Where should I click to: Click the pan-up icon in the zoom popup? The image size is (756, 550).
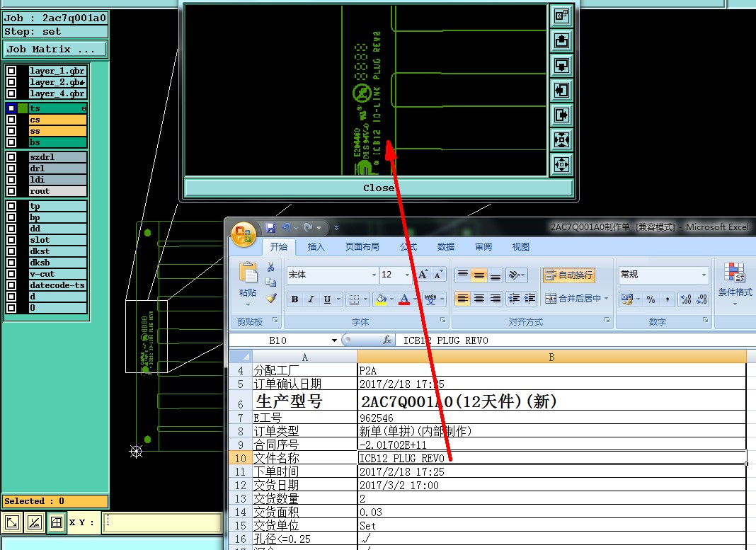(561, 40)
